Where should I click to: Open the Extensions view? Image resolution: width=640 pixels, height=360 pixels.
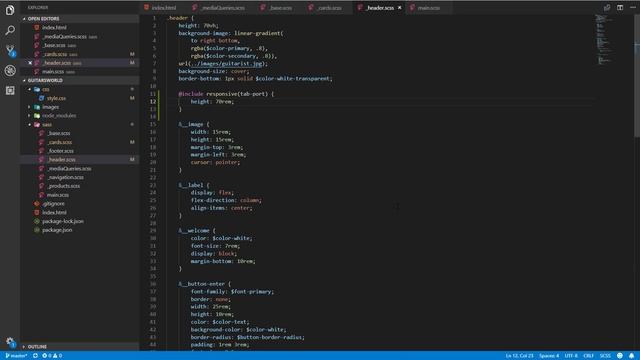[10, 90]
